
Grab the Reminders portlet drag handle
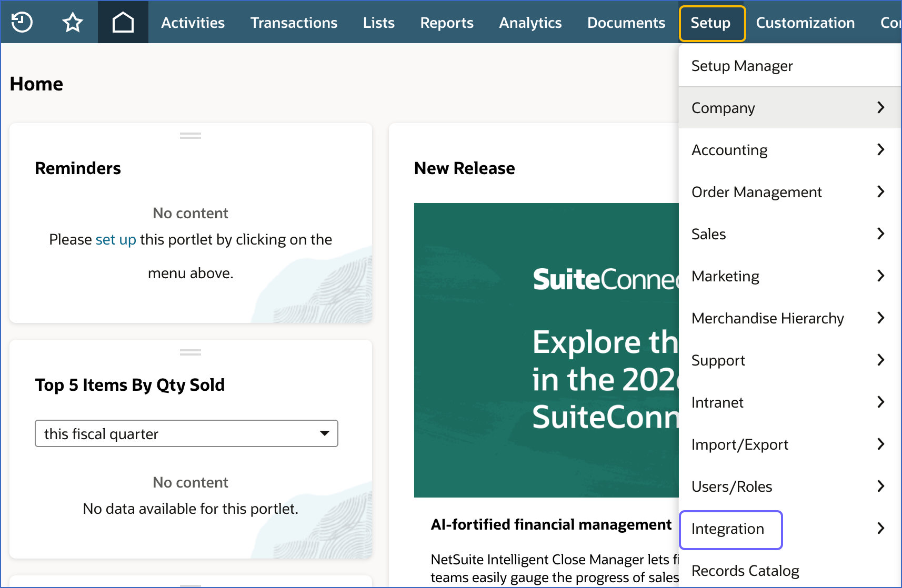[191, 136]
